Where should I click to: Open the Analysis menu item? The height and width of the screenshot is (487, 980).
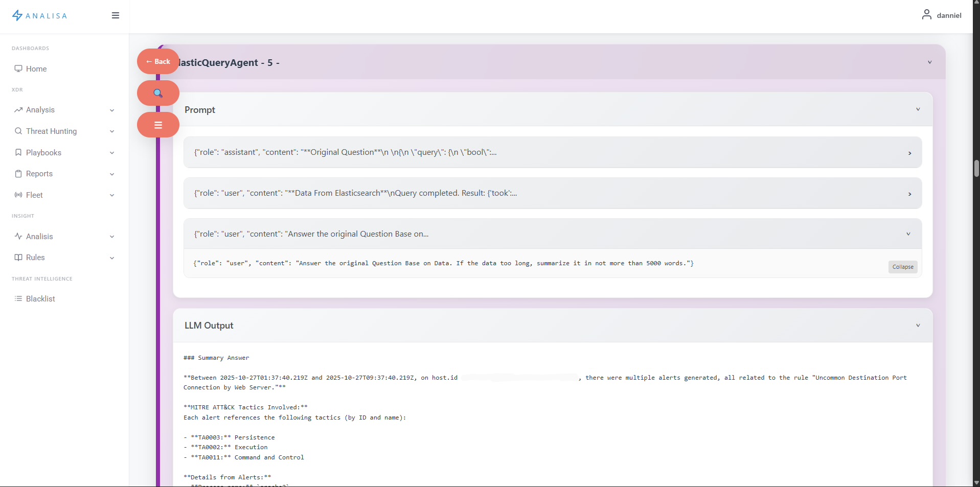tap(40, 110)
